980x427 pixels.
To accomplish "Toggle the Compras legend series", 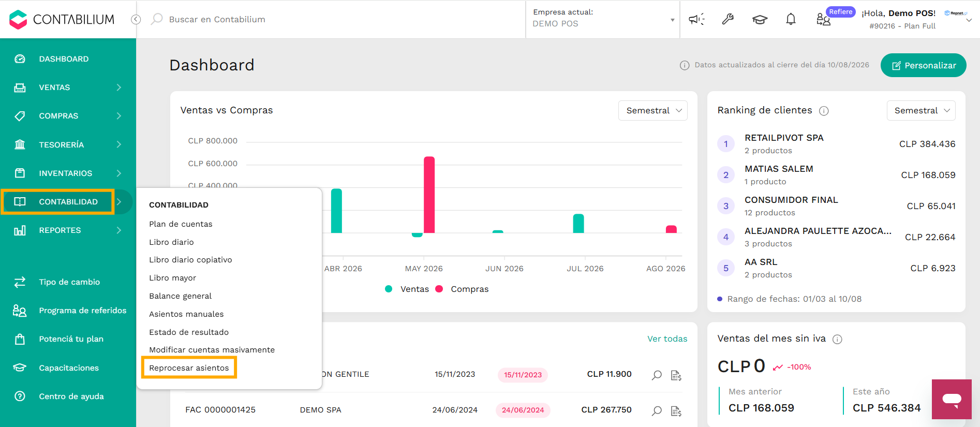I will click(x=462, y=289).
